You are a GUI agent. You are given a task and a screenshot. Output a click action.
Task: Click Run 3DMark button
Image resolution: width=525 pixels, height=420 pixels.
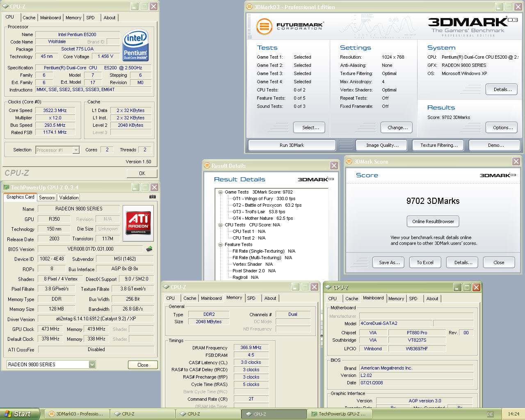pyautogui.click(x=292, y=145)
